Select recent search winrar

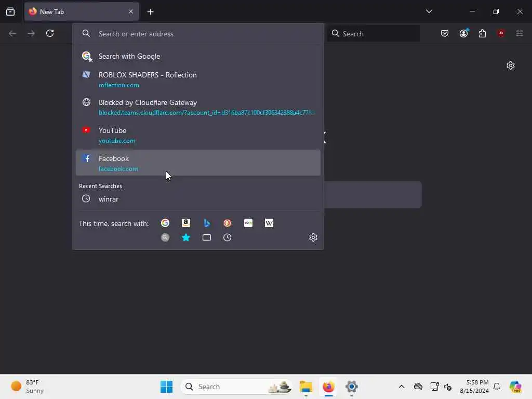coord(198,199)
